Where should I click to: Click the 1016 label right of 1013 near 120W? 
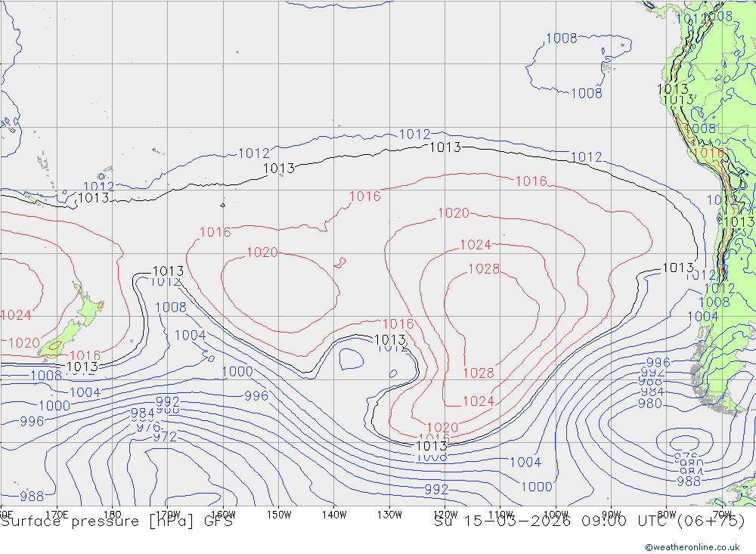[531, 181]
